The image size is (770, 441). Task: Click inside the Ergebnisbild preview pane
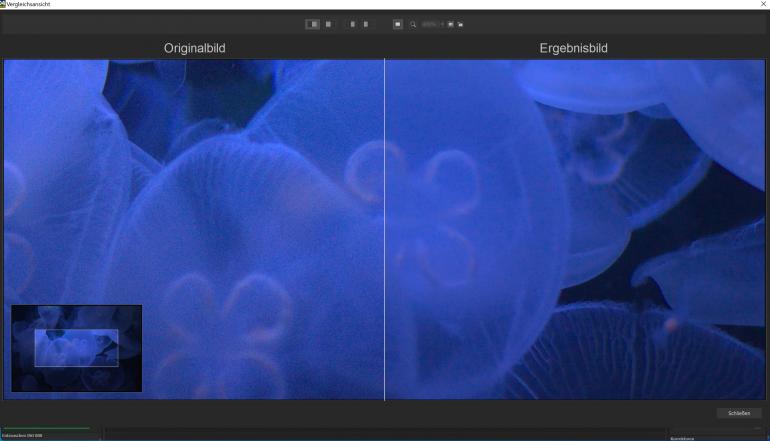click(x=575, y=229)
